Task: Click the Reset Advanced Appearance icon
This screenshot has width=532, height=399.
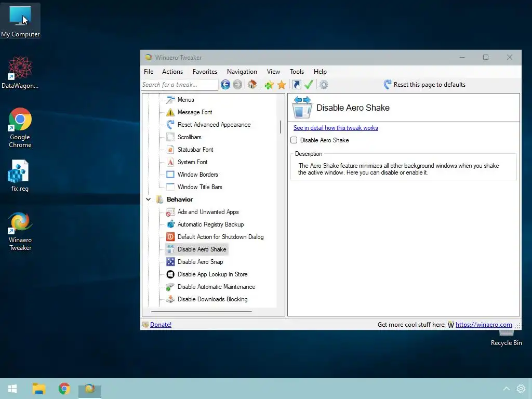Action: pyautogui.click(x=170, y=125)
